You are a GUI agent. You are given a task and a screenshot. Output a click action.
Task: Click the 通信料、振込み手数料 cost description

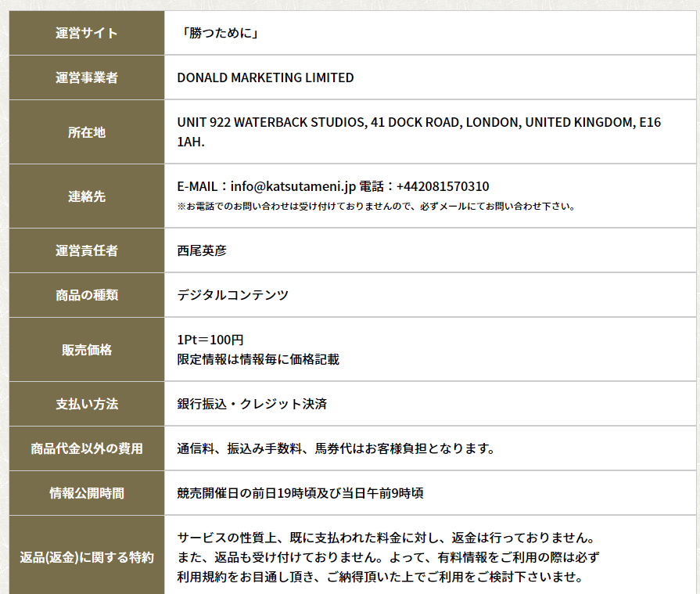336,448
